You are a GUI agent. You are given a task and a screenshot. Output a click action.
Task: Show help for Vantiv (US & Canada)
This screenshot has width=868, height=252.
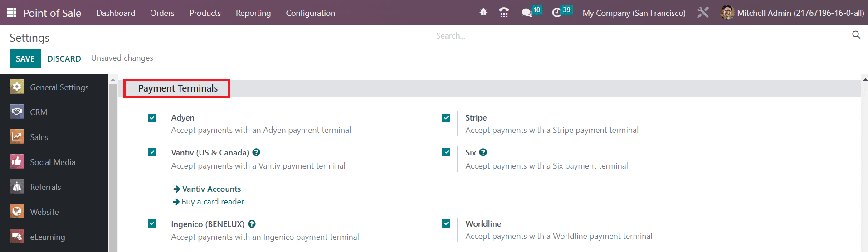click(256, 153)
